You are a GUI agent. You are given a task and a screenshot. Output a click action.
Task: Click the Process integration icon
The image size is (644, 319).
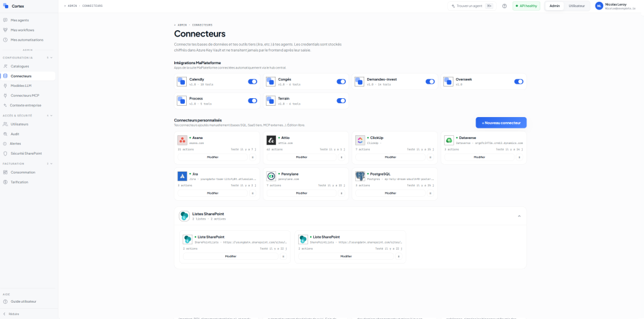click(182, 101)
